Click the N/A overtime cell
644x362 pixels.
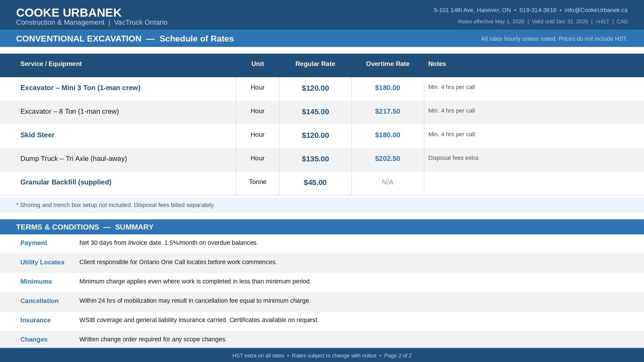pyautogui.click(x=387, y=182)
